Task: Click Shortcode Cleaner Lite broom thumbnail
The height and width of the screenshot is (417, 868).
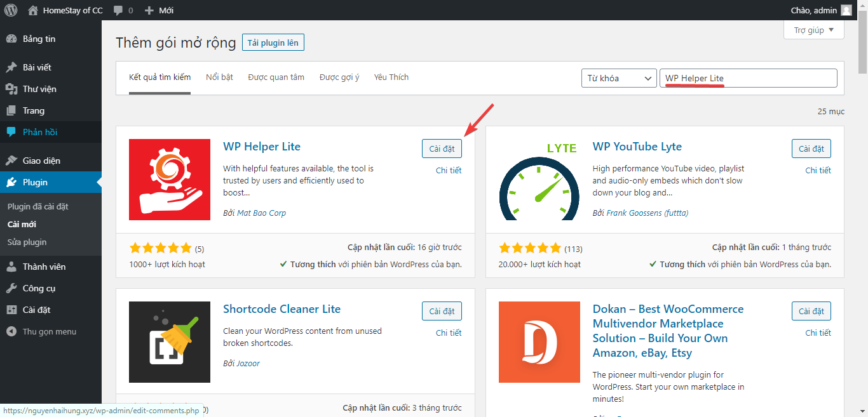Action: 170,342
